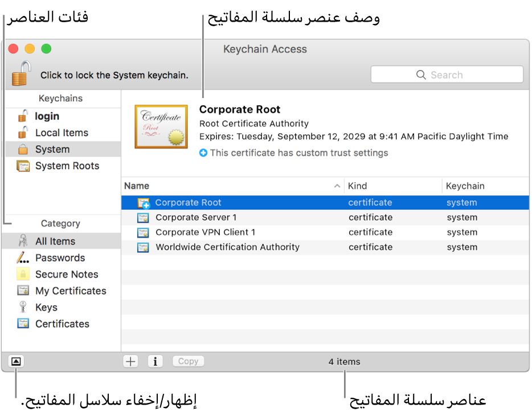Select the System Roots keychain
The width and height of the screenshot is (532, 412).
[63, 166]
